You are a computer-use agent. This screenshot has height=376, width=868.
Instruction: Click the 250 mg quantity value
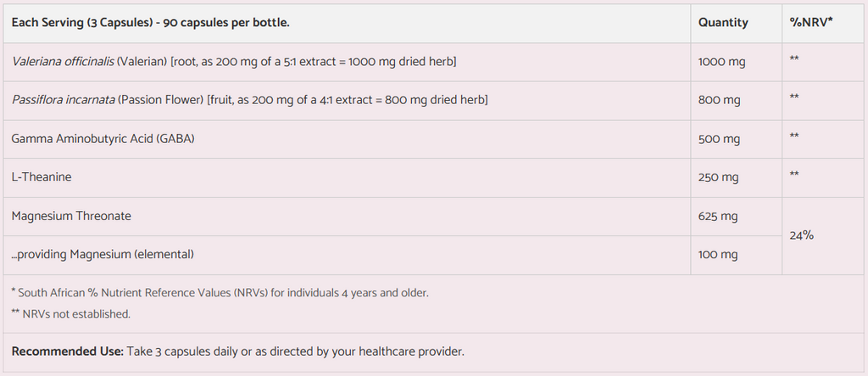[x=719, y=177]
